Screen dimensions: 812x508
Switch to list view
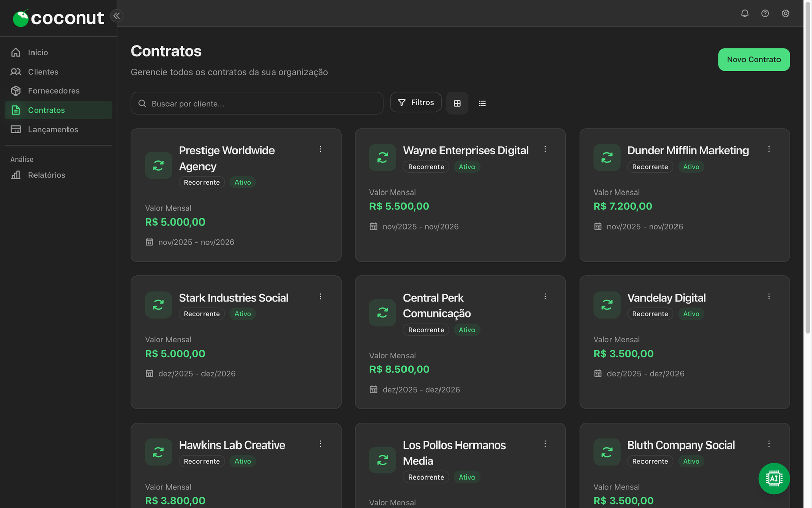coord(482,103)
